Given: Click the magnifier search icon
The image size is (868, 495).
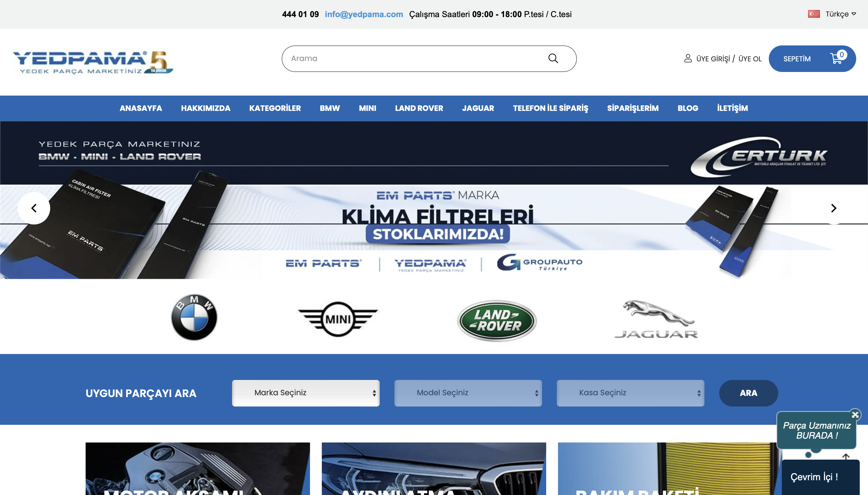Looking at the screenshot, I should [x=553, y=58].
